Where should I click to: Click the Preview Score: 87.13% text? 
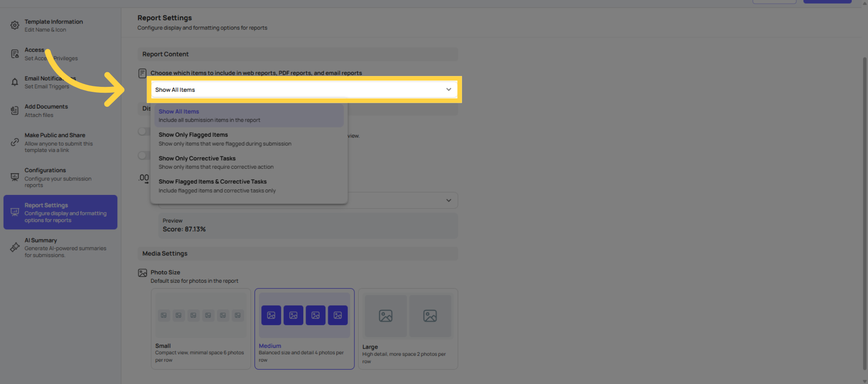click(x=184, y=229)
